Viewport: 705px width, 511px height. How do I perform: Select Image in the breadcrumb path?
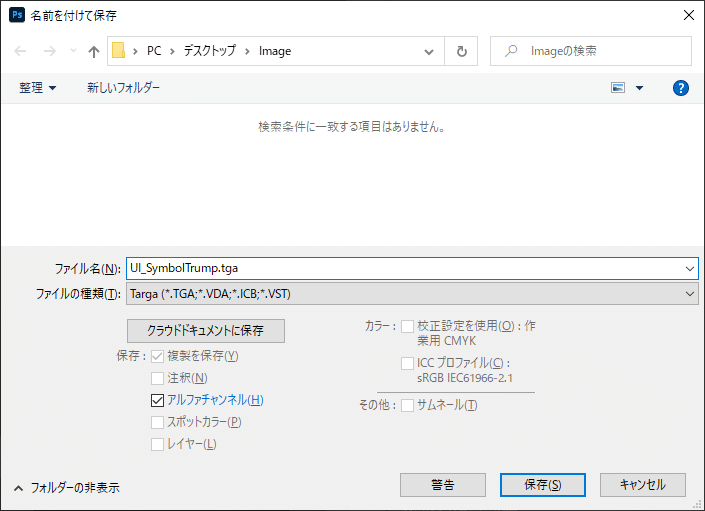pos(275,51)
